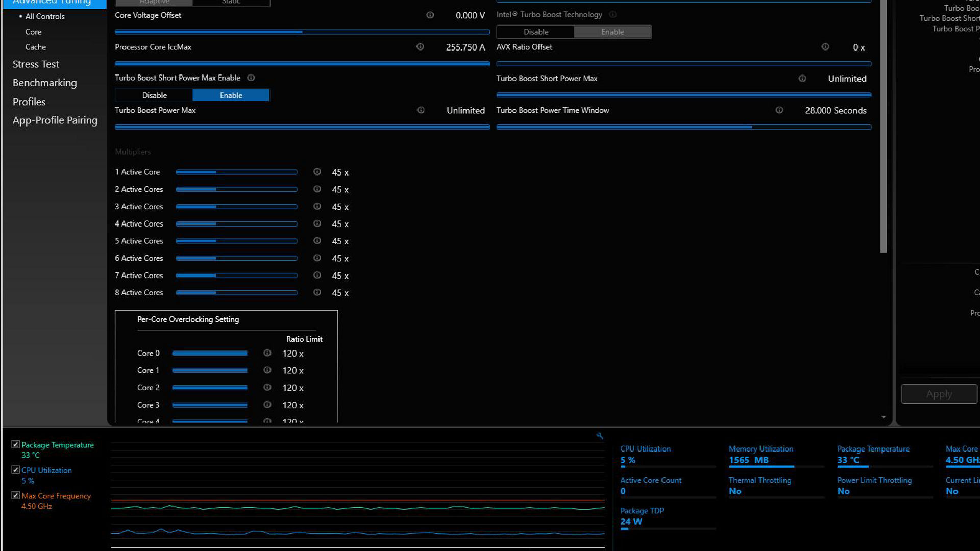Select Static voltage mode
This screenshot has height=551, width=980.
coord(231,3)
